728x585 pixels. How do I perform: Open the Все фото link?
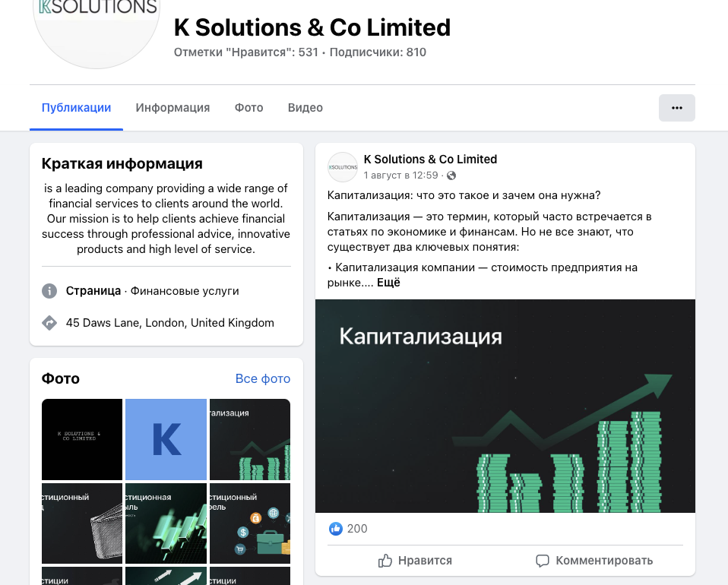(x=263, y=379)
